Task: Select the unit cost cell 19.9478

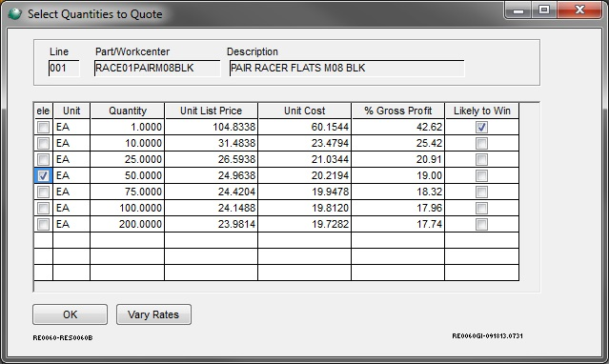Action: click(x=305, y=192)
